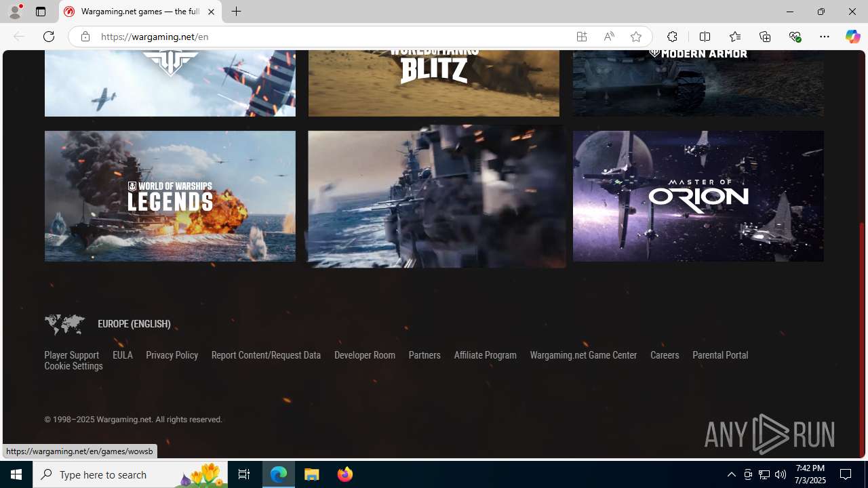Open Browser essentials icon
This screenshot has height=488, width=868.
click(795, 37)
